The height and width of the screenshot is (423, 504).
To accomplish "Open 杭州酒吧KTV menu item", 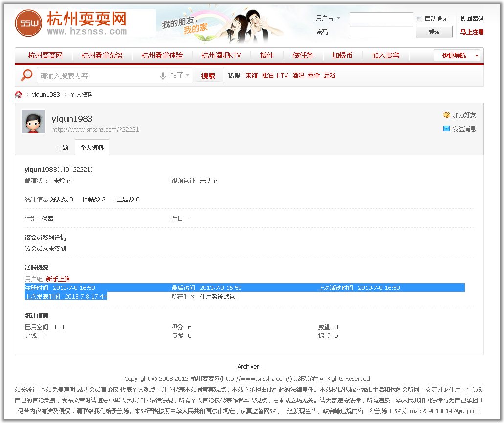I will 221,55.
